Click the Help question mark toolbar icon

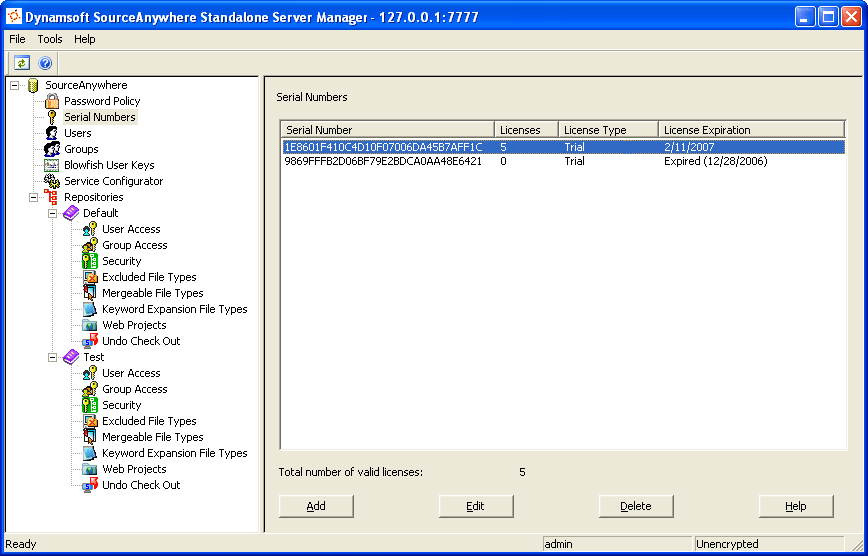point(45,62)
